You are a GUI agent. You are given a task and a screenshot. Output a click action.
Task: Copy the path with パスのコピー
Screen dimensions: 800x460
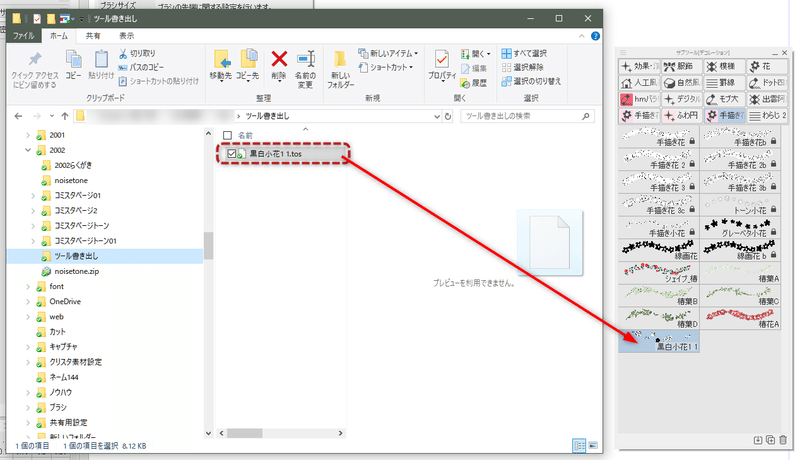click(141, 67)
